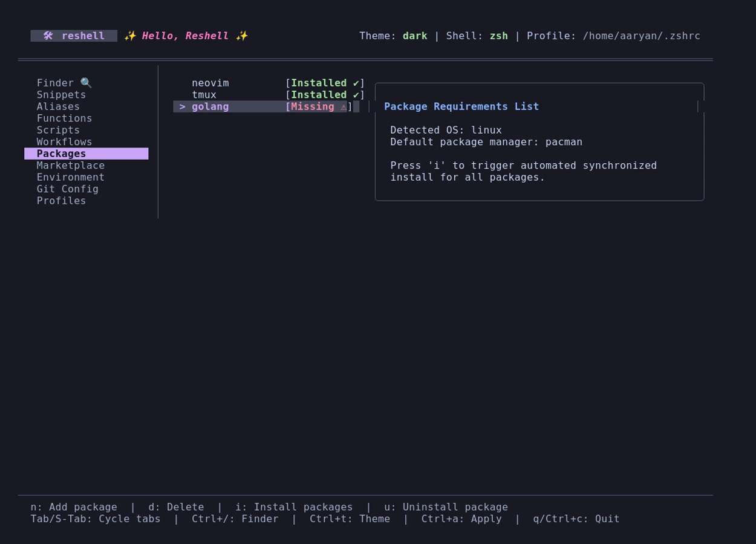The width and height of the screenshot is (756, 544).
Task: Switch to the Aliases tab
Action: (x=58, y=106)
